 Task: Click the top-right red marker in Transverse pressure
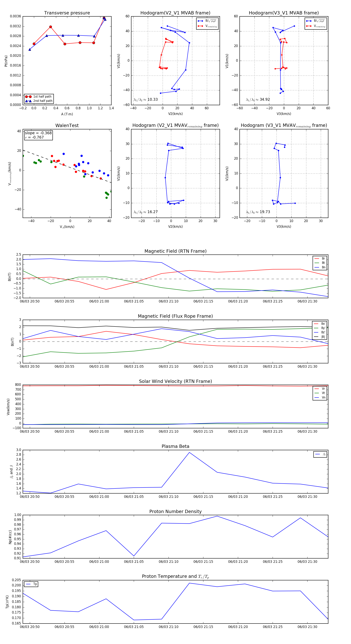(104, 18)
